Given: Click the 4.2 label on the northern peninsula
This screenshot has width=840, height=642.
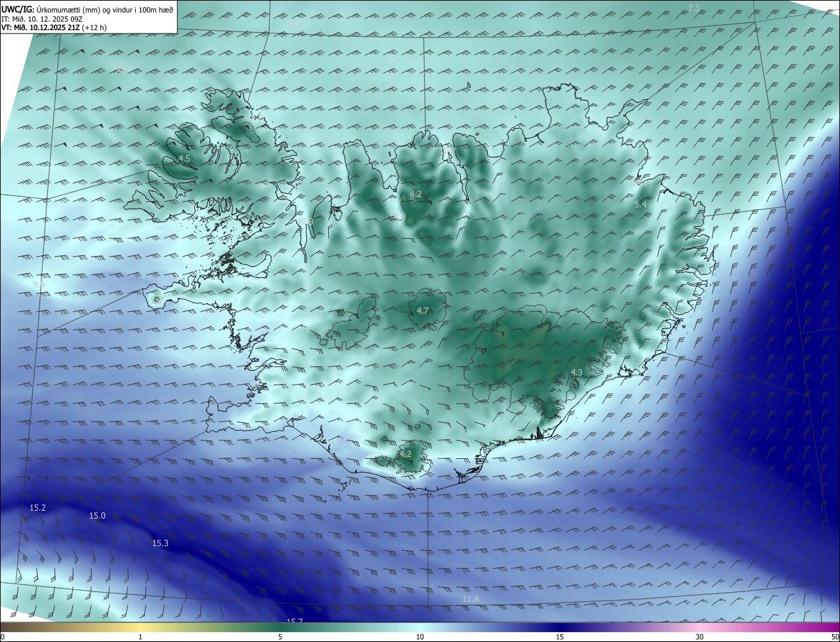Looking at the screenshot, I should (416, 194).
